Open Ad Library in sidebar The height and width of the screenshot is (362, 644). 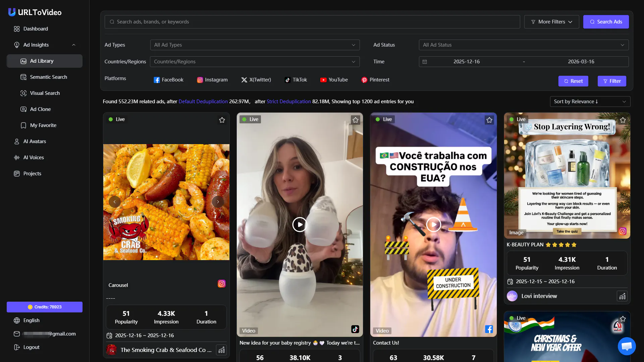pos(45,61)
